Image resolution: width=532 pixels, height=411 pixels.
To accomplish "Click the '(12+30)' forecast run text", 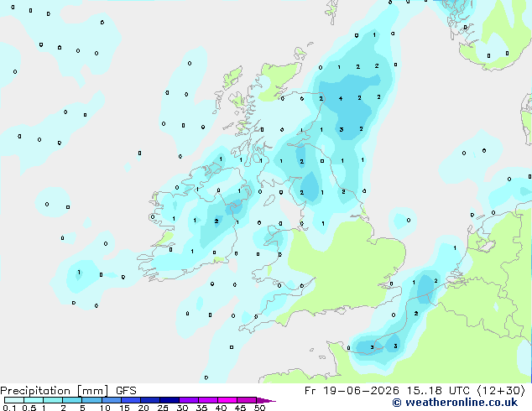I will 500,391.
